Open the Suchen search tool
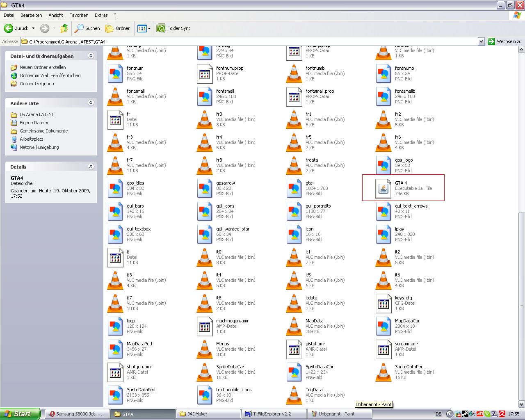Viewport: 525px width, 420px height. (x=87, y=28)
